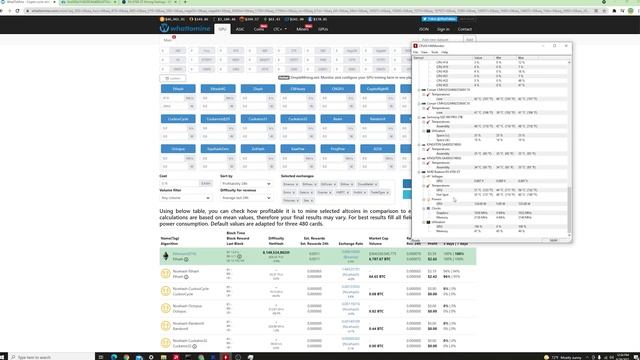Click the WhatToMine logo
Image resolution: width=640 pixels, height=360 pixels.
click(x=185, y=29)
